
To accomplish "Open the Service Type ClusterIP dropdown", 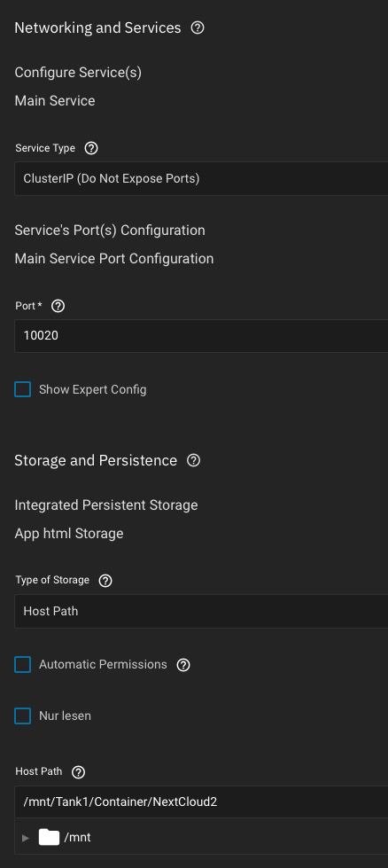I will point(201,178).
